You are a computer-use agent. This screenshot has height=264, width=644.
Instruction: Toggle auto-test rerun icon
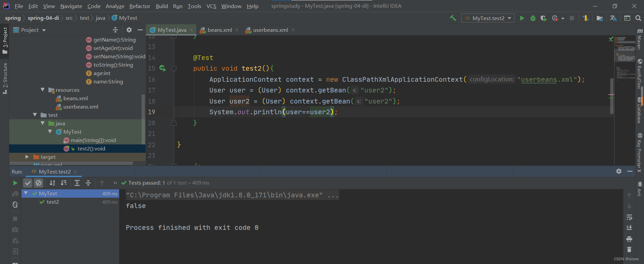point(15,205)
